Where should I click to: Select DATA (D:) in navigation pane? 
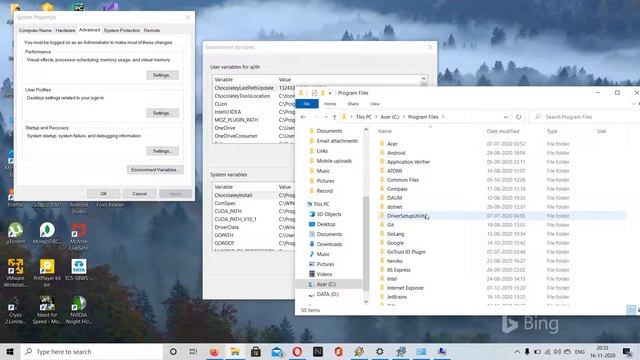[x=327, y=294]
